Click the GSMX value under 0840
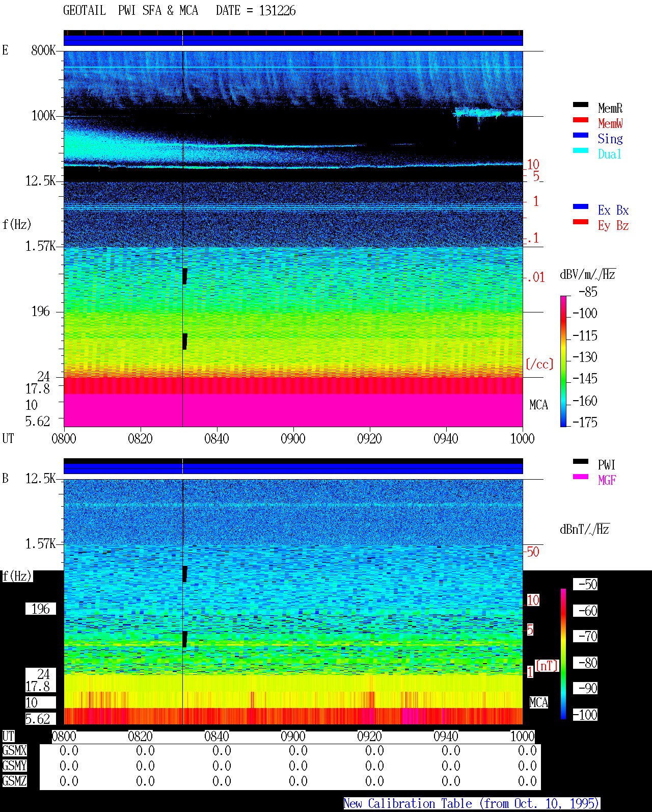The width and height of the screenshot is (652, 812). pos(222,751)
